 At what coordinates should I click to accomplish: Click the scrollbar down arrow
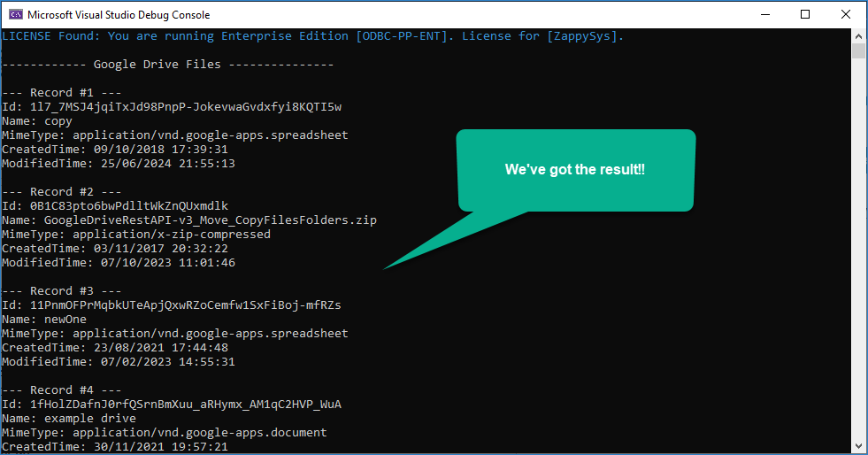click(858, 445)
